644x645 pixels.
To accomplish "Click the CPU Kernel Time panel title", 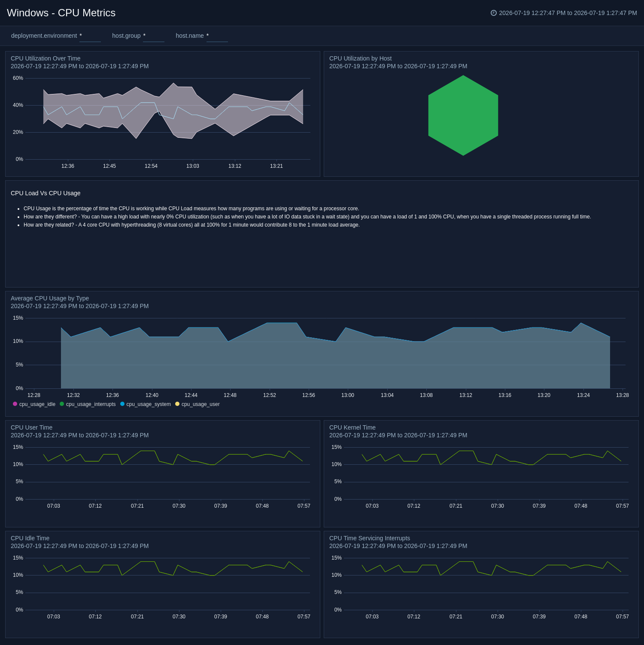I will click(x=352, y=427).
